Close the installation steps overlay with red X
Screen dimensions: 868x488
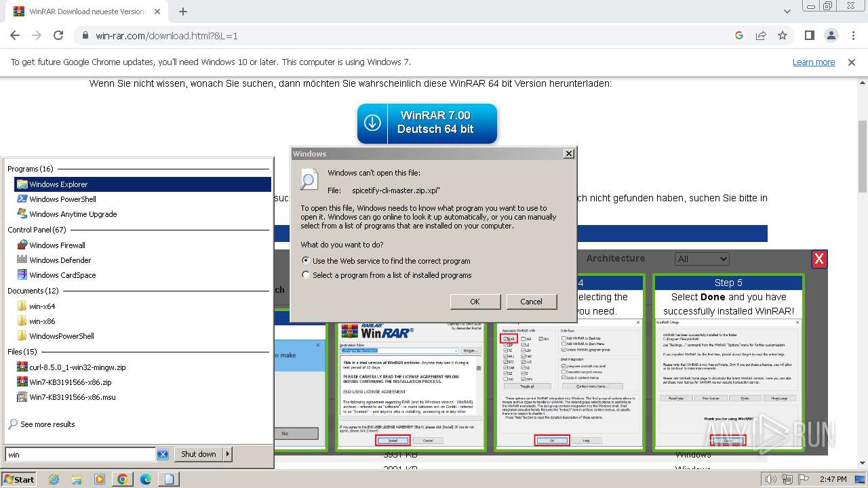click(x=819, y=259)
